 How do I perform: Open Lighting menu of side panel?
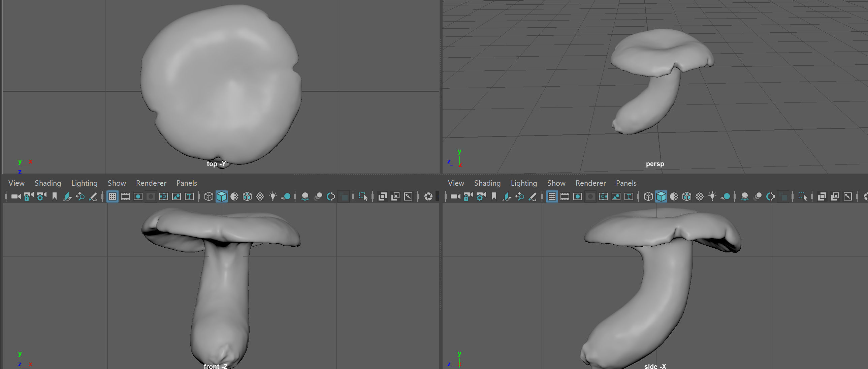[x=524, y=183]
